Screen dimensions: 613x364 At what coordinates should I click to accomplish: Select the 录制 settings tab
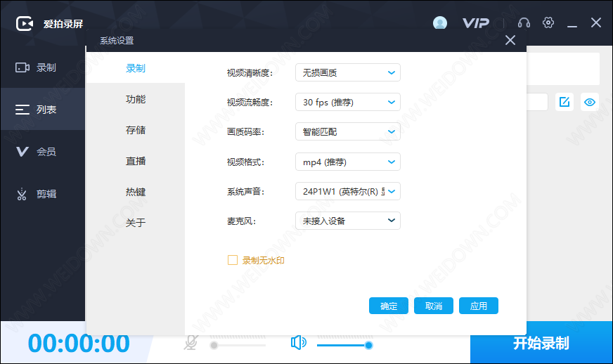pos(135,68)
